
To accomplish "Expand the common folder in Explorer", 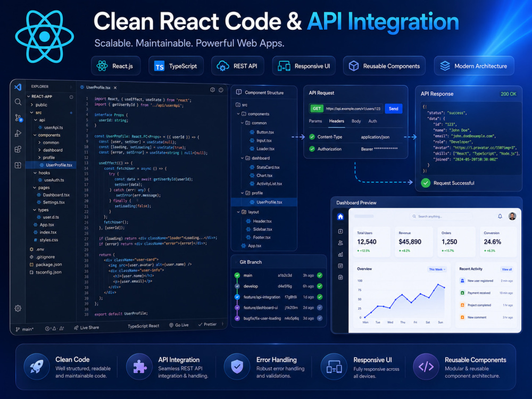I will [39, 143].
